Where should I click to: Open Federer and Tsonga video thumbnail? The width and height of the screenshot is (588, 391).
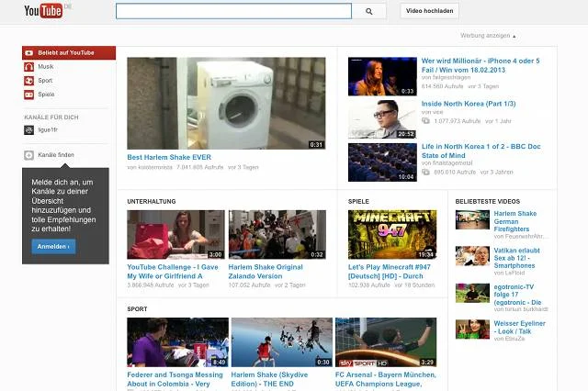pos(177,342)
